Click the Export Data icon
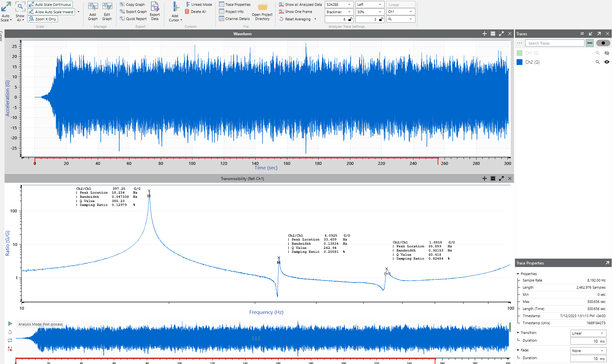The image size is (612, 364). tap(155, 11)
